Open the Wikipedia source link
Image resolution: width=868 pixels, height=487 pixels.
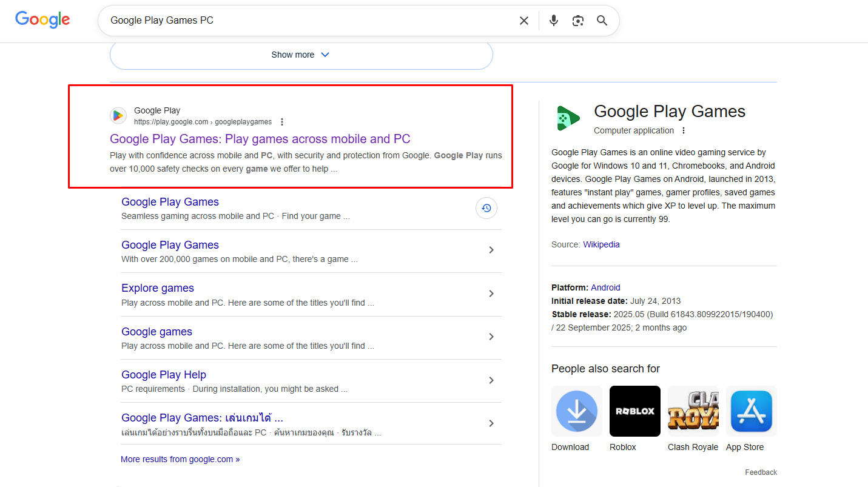pyautogui.click(x=601, y=244)
